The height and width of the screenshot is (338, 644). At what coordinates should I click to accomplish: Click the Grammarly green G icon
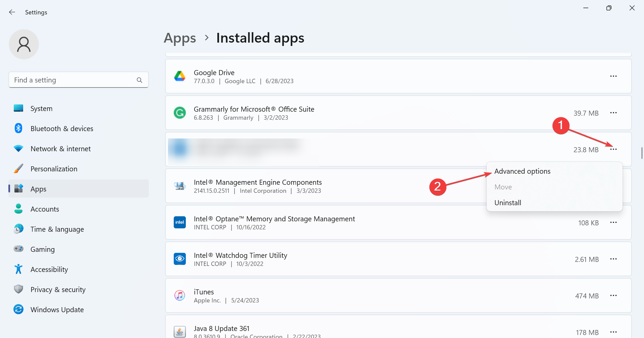180,113
